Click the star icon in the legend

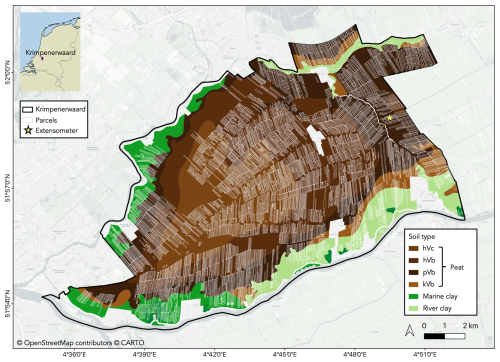point(28,130)
